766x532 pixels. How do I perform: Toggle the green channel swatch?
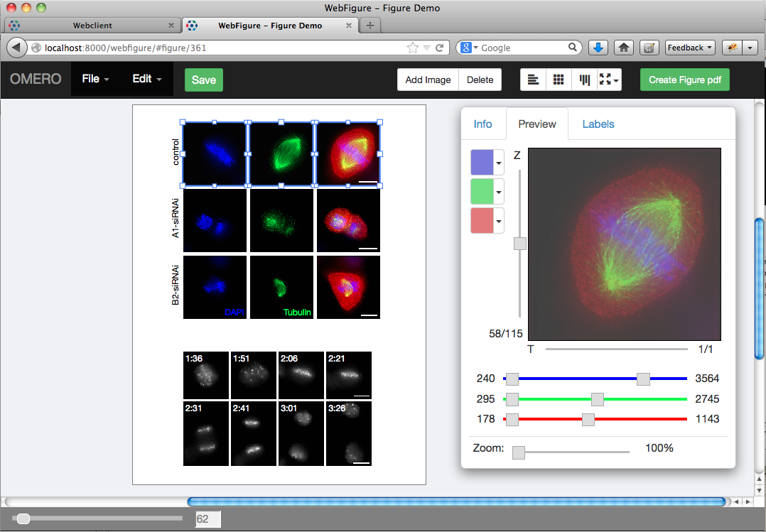(x=483, y=191)
